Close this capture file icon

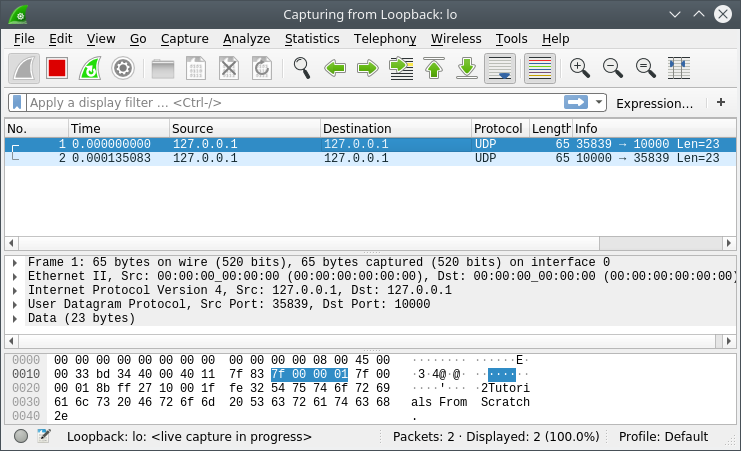(229, 69)
